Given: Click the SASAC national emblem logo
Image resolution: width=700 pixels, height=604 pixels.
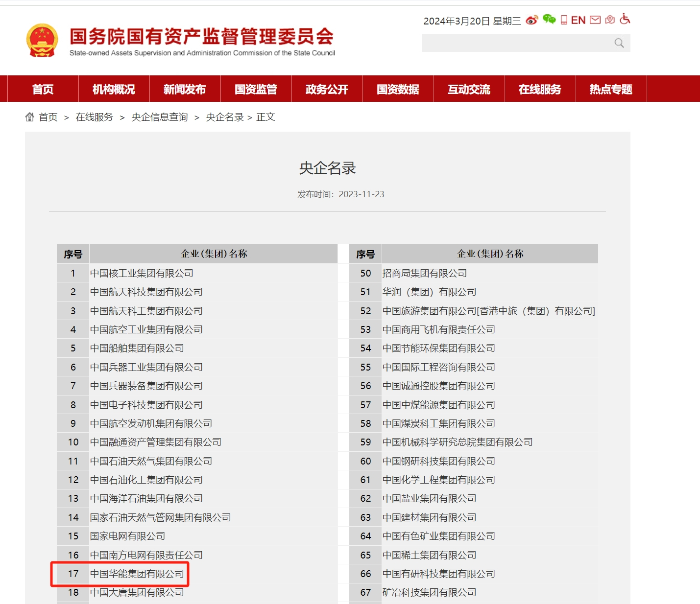Looking at the screenshot, I should 42,40.
